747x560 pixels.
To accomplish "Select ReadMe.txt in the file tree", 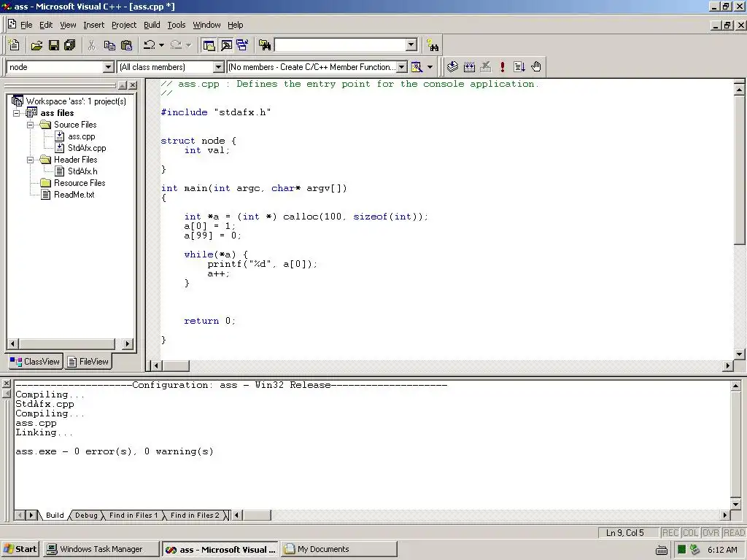I will point(74,195).
